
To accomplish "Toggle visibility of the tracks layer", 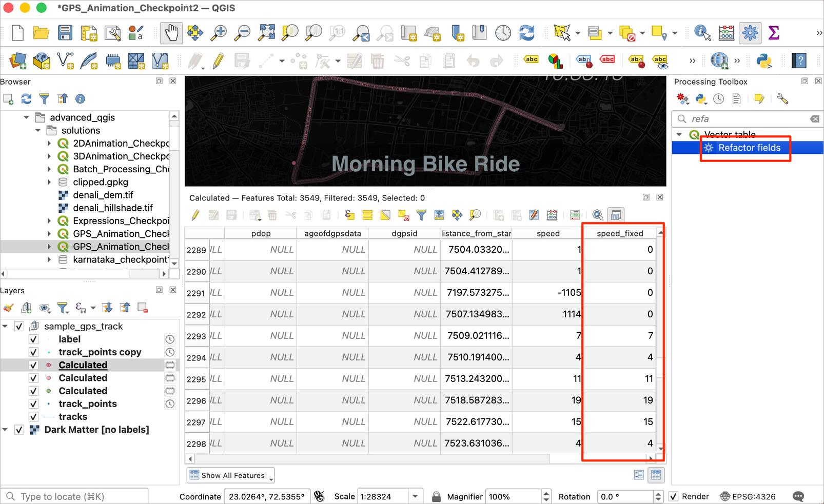I will click(x=33, y=417).
